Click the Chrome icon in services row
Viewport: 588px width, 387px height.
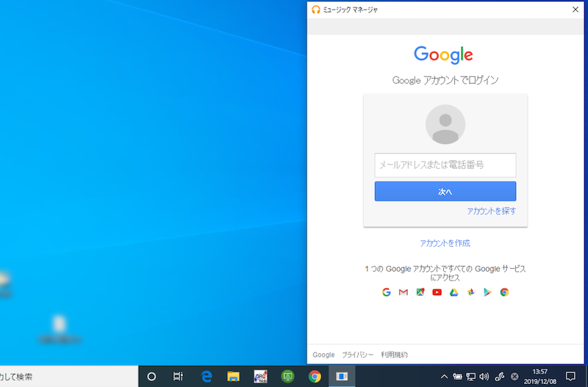coord(504,292)
